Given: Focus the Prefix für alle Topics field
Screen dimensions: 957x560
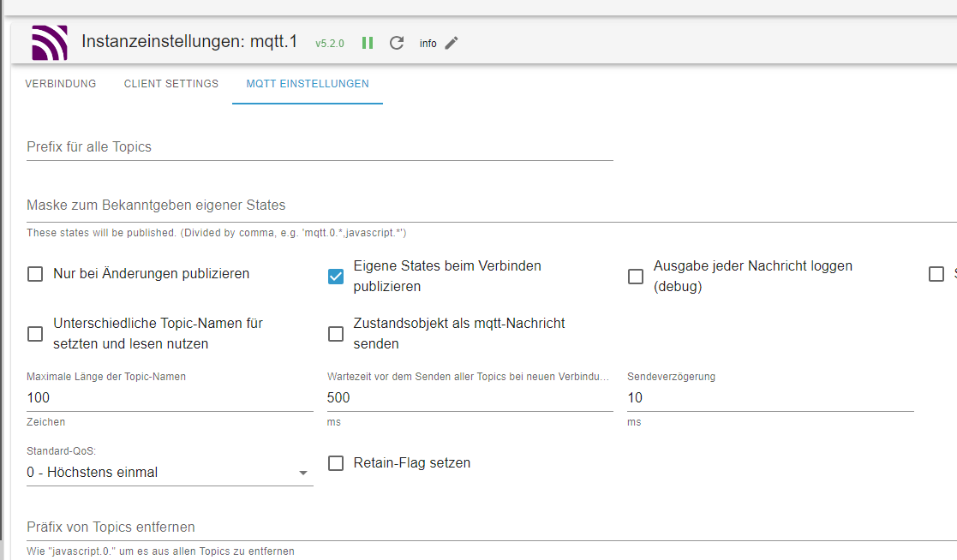Looking at the screenshot, I should [x=320, y=147].
